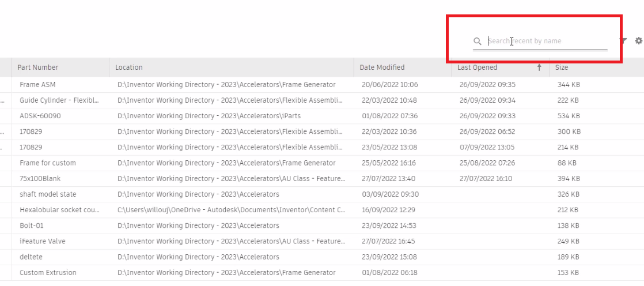Viewport: 644px width, 286px height.
Task: Select the iFeature Valve row
Action: (x=322, y=241)
